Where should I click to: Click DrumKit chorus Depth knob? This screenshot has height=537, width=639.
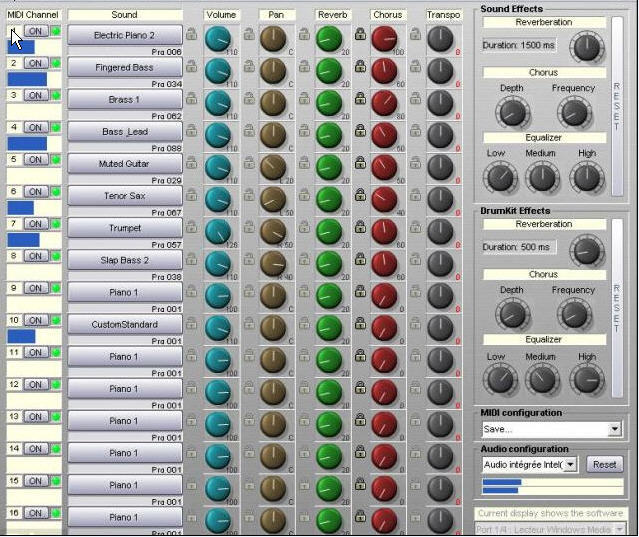click(x=513, y=314)
